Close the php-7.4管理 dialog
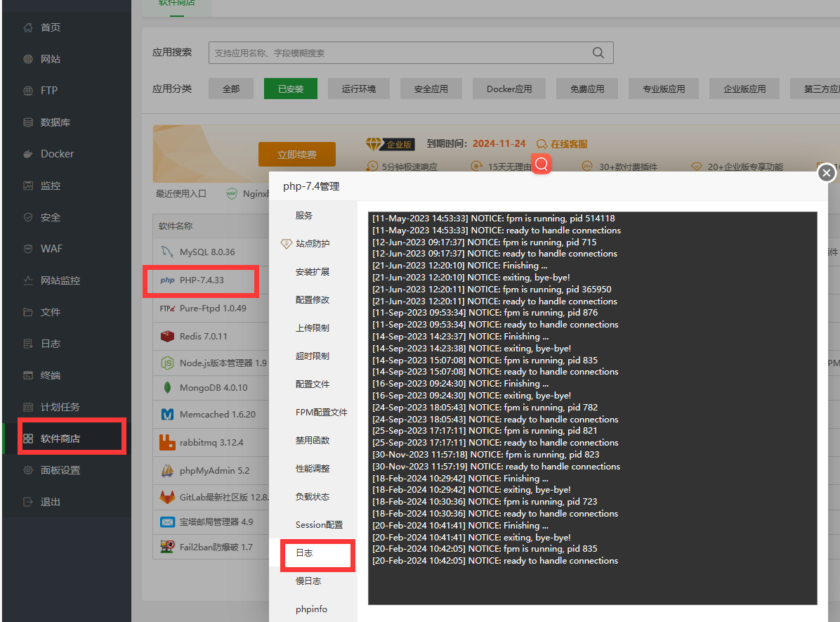Screen dimensions: 840x622 [x=827, y=173]
